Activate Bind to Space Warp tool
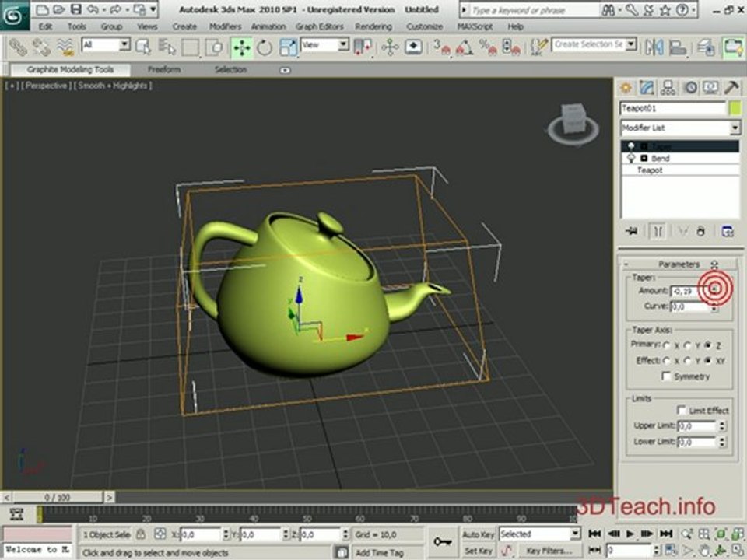The image size is (747, 560). tap(65, 47)
